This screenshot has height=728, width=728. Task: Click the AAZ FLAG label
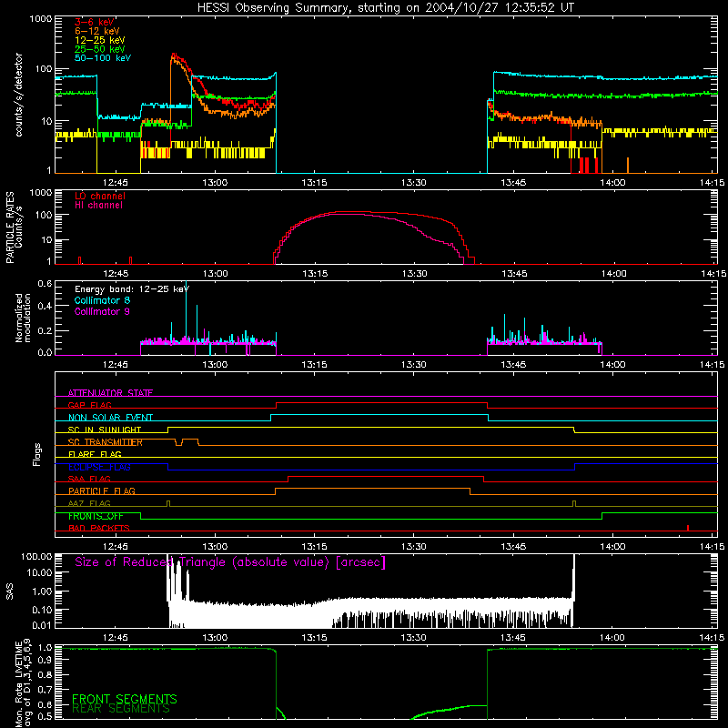tap(89, 503)
